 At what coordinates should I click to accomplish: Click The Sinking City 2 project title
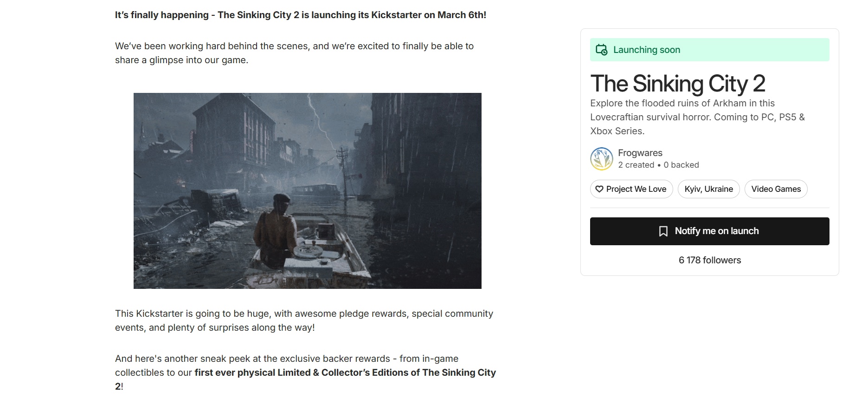pyautogui.click(x=677, y=84)
